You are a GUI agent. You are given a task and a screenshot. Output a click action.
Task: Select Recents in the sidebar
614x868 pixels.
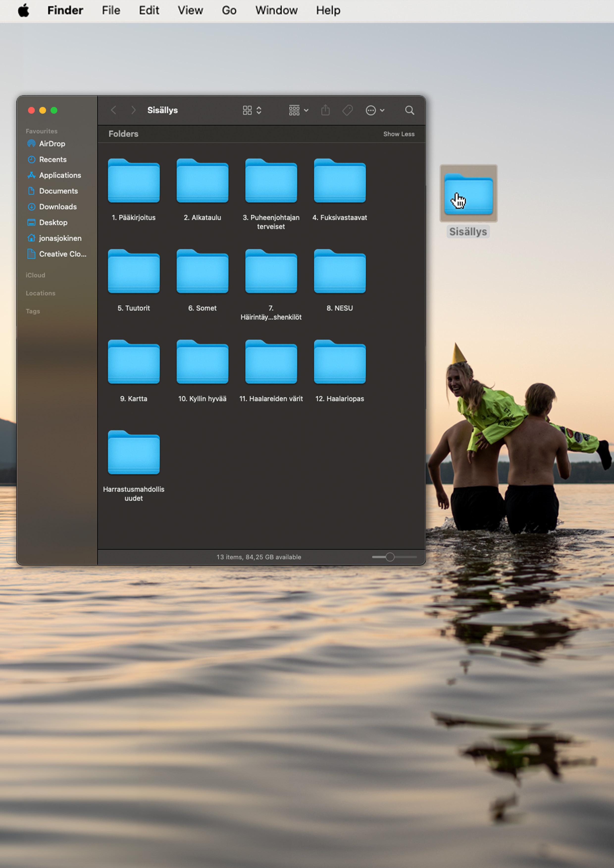[x=52, y=160]
